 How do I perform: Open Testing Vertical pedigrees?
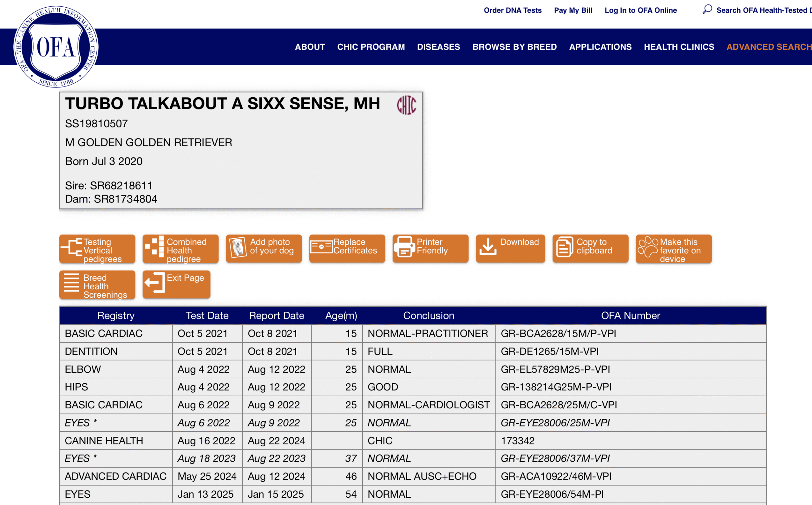click(97, 249)
